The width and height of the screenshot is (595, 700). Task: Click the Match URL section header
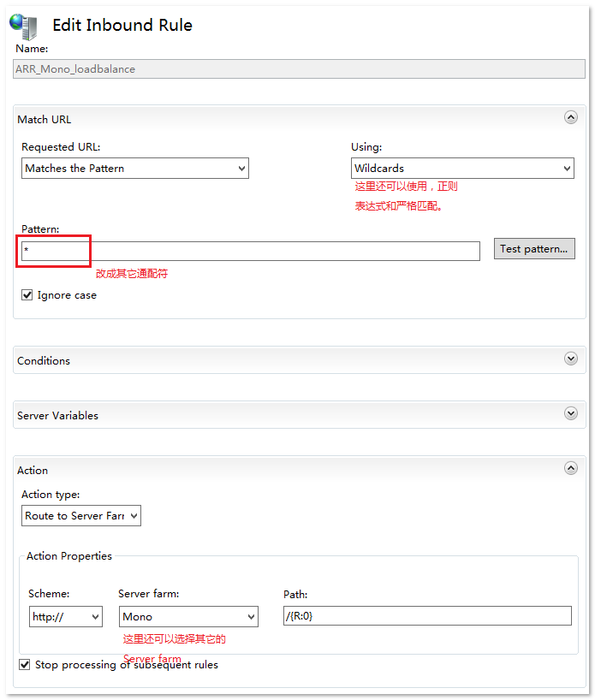coord(45,119)
